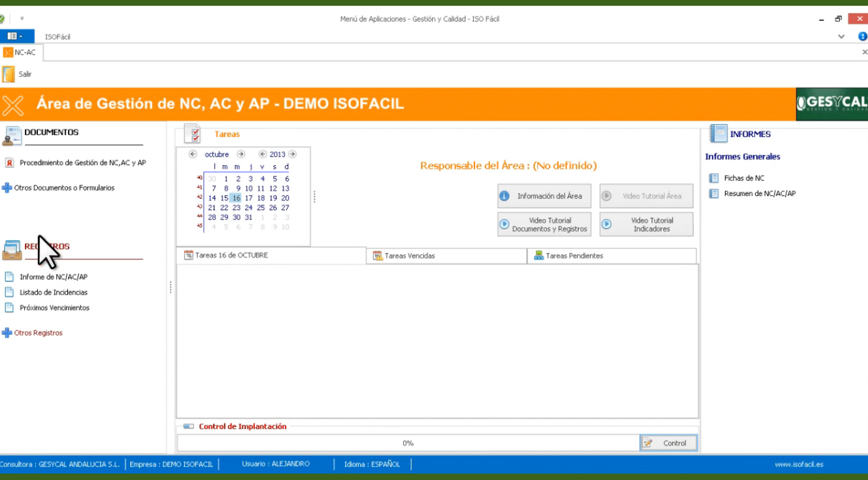The image size is (868, 480).
Task: Click the 0% implantation progress bar
Action: 409,443
